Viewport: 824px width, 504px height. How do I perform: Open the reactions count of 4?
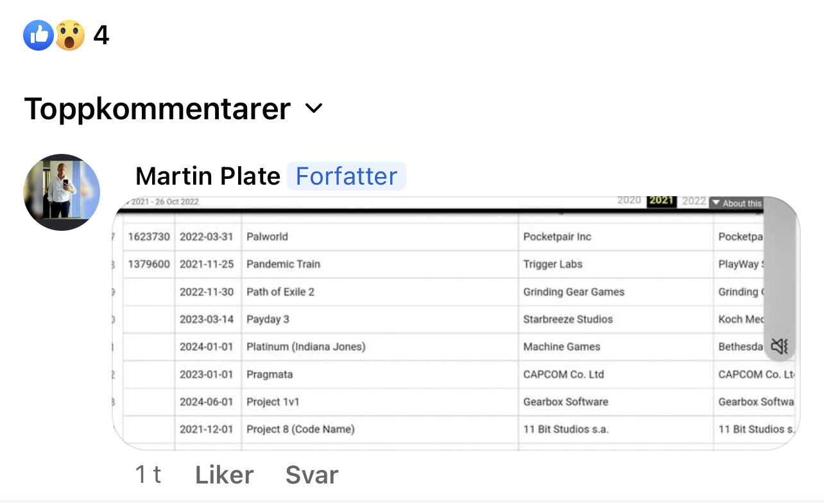(101, 35)
